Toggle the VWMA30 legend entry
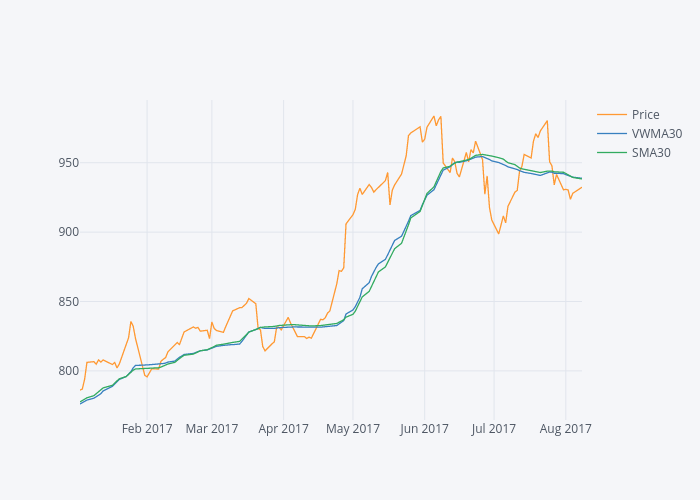Image resolution: width=700 pixels, height=500 pixels. click(x=657, y=134)
